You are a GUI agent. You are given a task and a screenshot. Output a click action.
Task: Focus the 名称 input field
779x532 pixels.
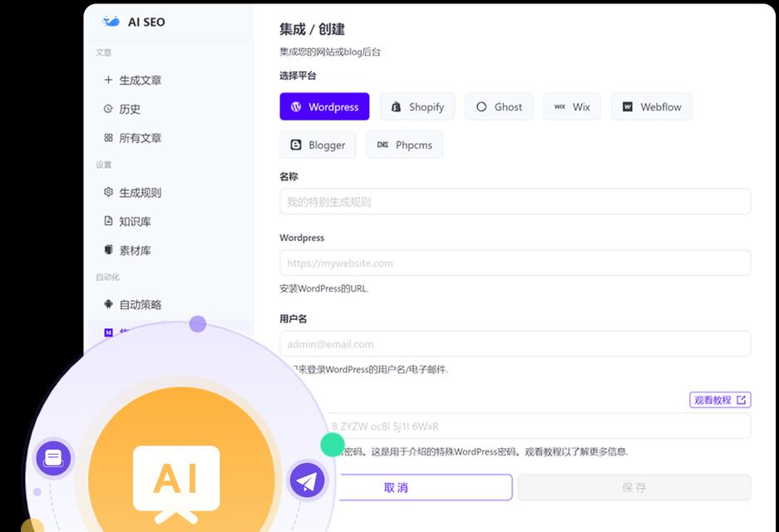[515, 202]
